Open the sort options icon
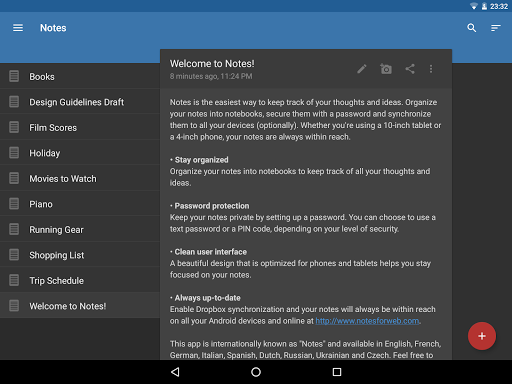512x384 pixels. click(496, 28)
